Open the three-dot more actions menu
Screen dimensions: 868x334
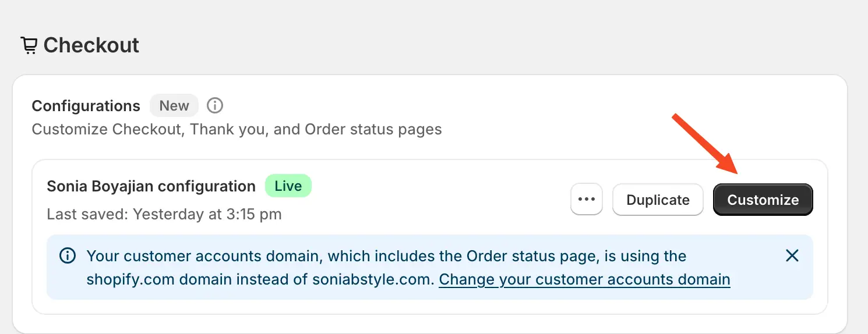586,200
